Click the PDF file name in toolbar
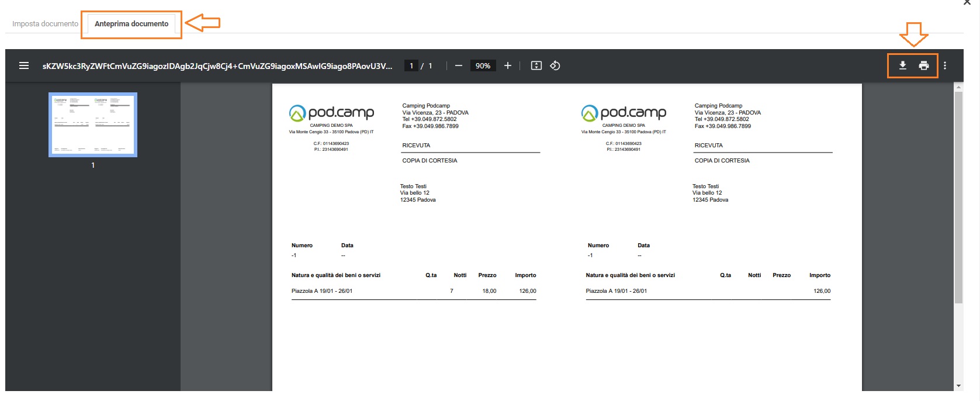Screen dimensions: 980x401 217,65
